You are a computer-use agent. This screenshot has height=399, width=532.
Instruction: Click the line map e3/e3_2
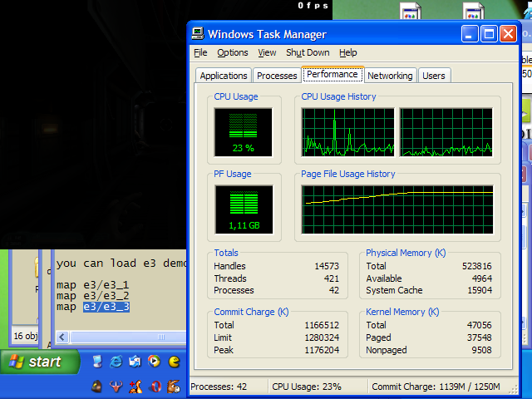pos(92,296)
